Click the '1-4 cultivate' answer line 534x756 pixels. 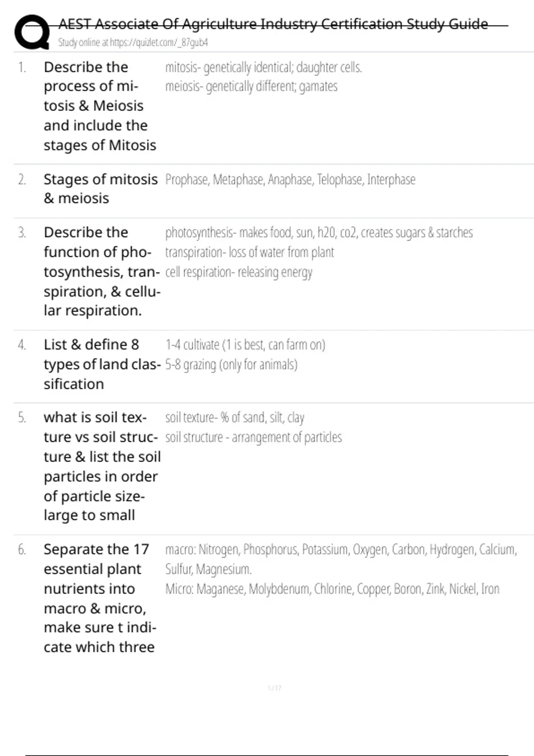pyautogui.click(x=245, y=345)
